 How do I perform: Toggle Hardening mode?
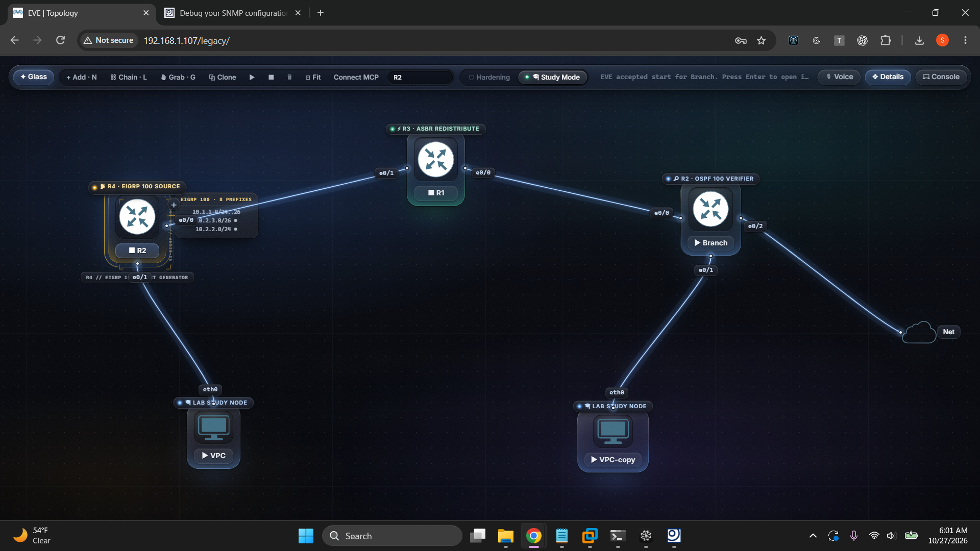coord(489,77)
